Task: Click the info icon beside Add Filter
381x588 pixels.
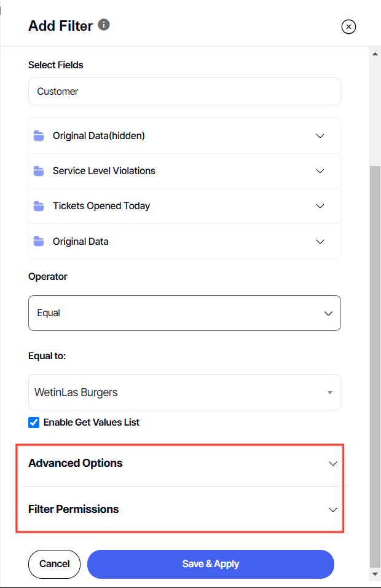Action: click(x=104, y=25)
